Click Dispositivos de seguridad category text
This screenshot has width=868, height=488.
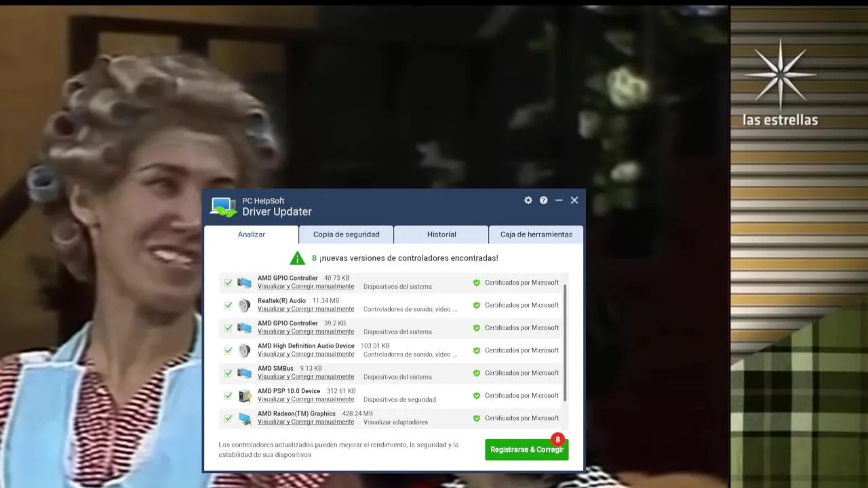[399, 399]
